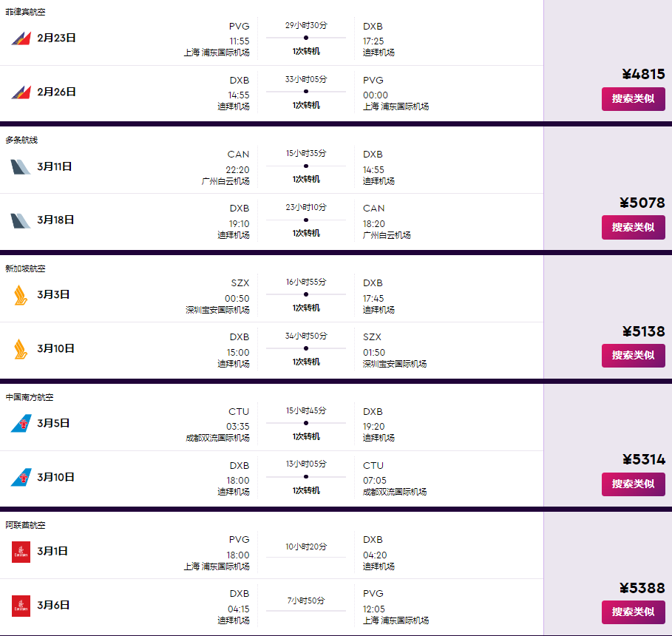
Task: Click Philippine Airlines logo for Feb 23 flight
Action: click(20, 38)
